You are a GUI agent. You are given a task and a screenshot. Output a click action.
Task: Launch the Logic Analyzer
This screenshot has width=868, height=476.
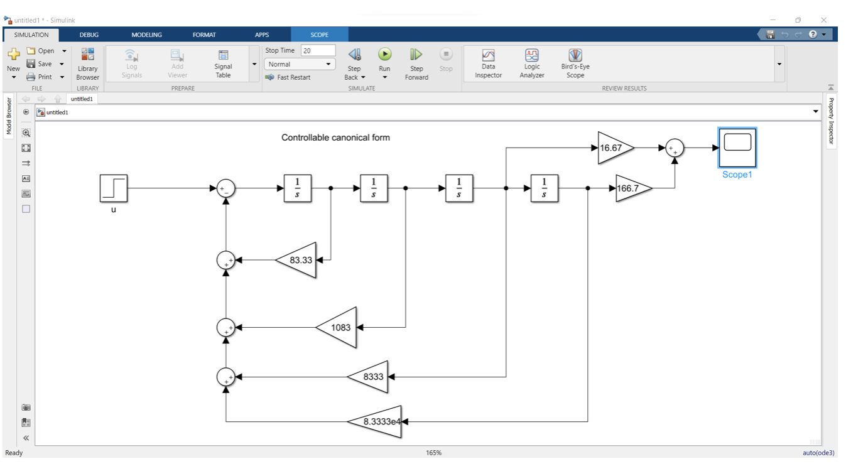coord(531,62)
